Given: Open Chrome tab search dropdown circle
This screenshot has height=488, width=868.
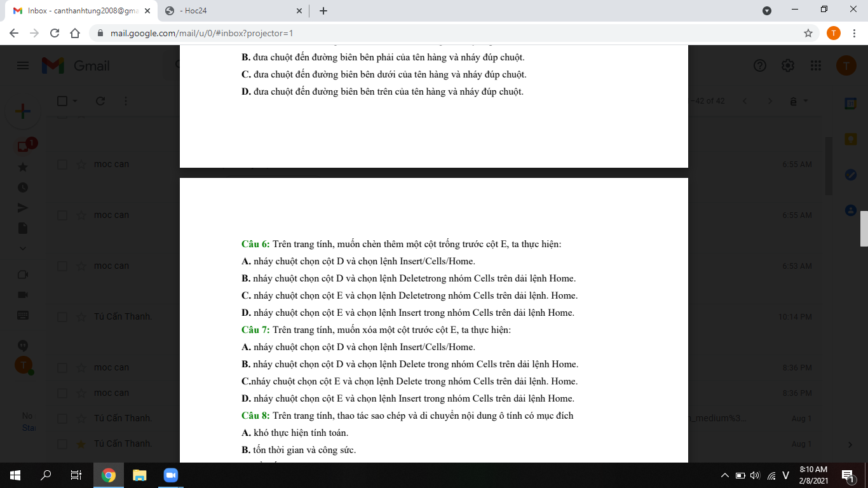Looking at the screenshot, I should click(767, 11).
